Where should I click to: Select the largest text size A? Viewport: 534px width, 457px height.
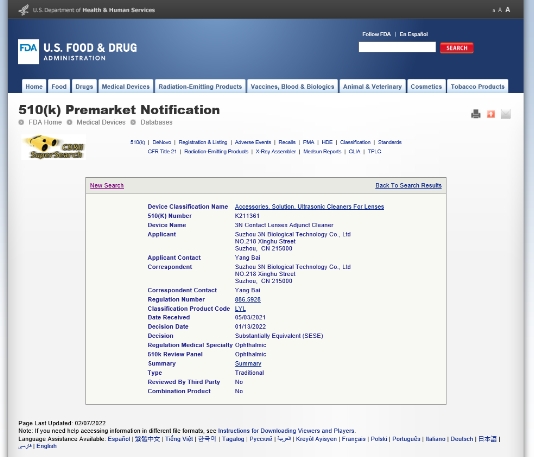click(508, 10)
